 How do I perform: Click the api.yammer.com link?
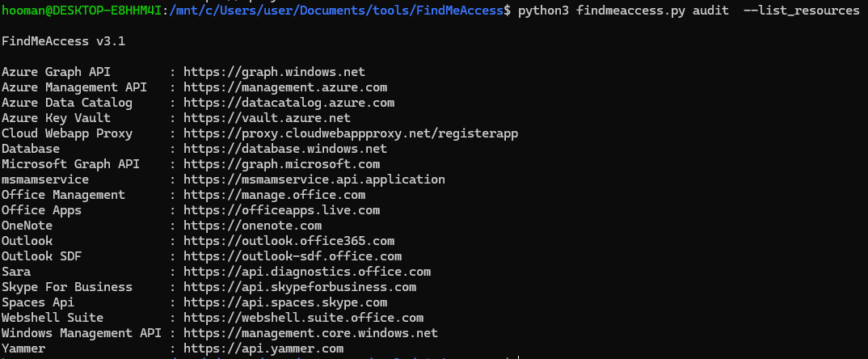(x=263, y=348)
